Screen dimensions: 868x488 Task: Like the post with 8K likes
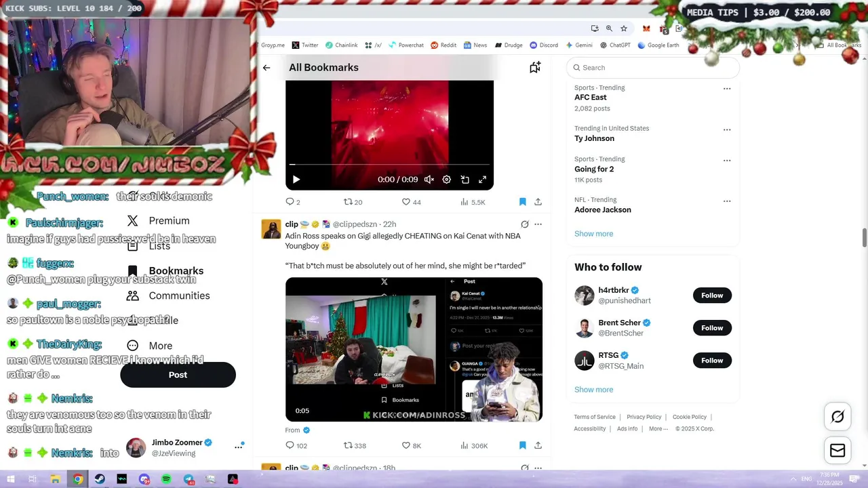411,445
